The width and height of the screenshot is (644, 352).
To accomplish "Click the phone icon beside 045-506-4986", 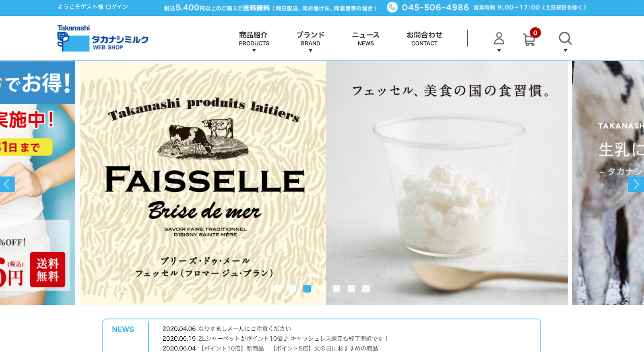I will click(392, 7).
